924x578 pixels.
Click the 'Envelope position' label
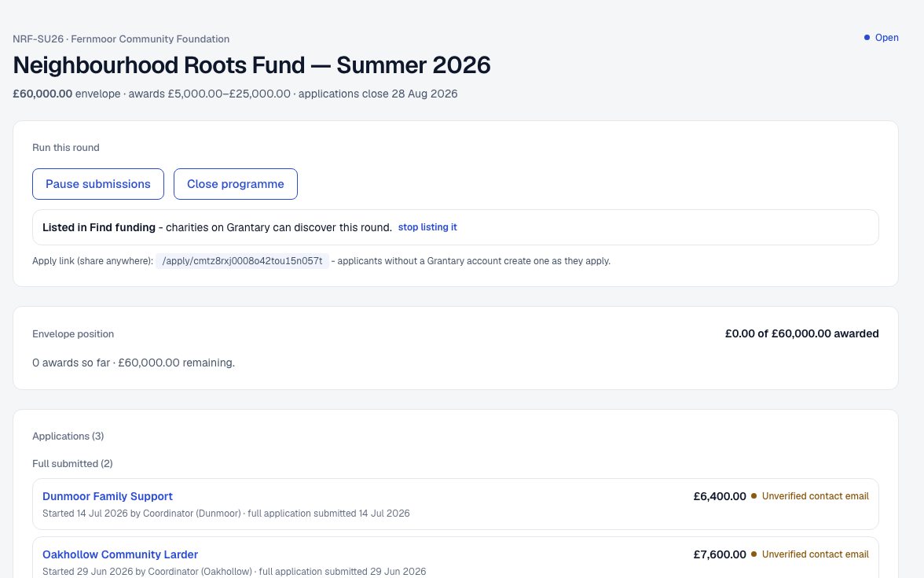pyautogui.click(x=73, y=333)
